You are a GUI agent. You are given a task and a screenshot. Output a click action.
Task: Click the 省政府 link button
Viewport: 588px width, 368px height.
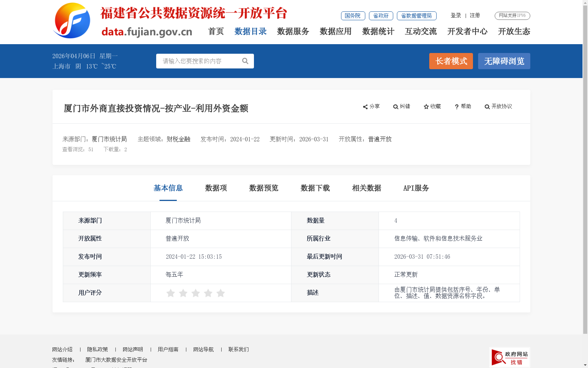click(x=381, y=16)
